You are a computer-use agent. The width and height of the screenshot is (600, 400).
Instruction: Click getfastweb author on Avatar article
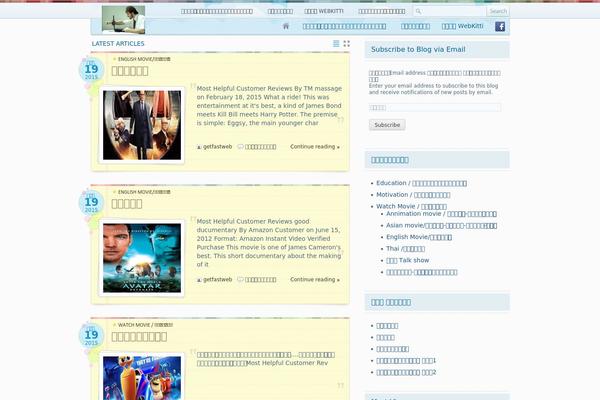(217, 279)
